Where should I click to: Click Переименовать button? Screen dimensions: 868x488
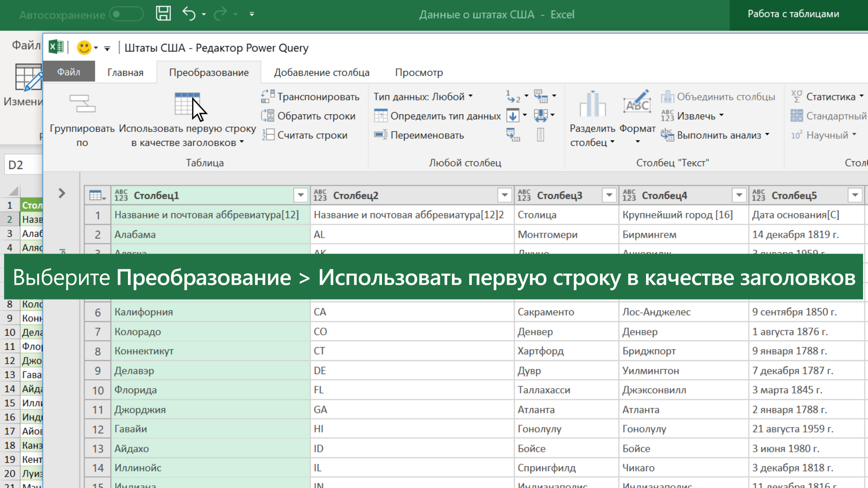tap(419, 135)
